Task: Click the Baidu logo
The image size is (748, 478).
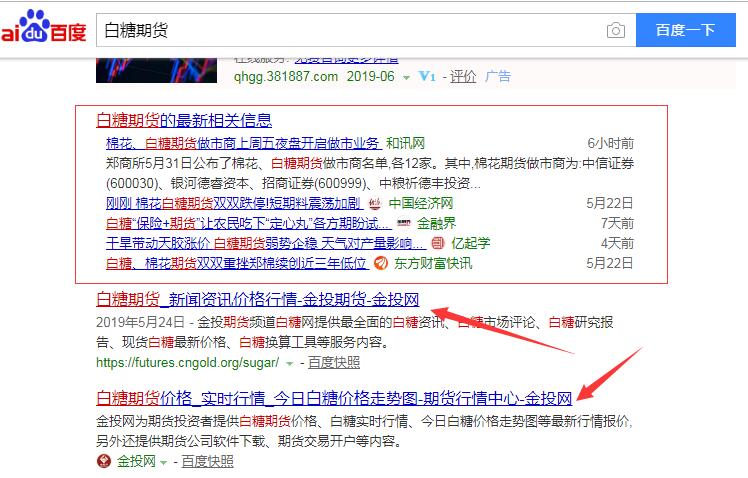Action: tap(43, 30)
